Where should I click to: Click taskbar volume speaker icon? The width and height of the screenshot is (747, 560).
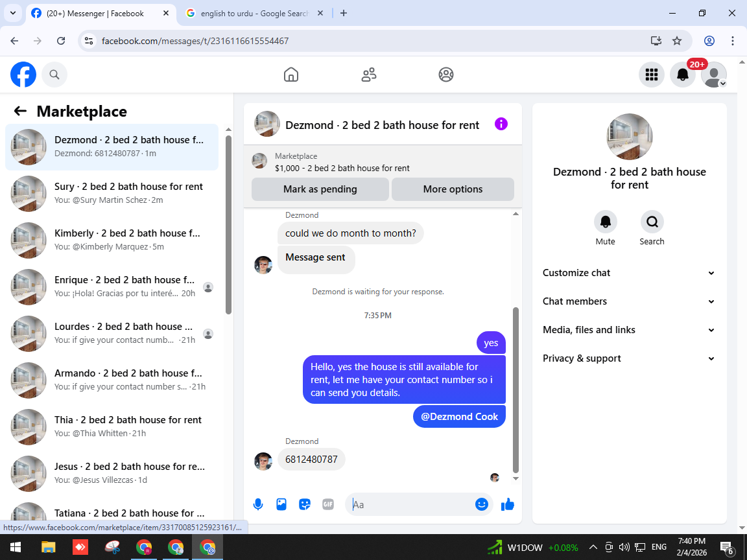tap(624, 546)
